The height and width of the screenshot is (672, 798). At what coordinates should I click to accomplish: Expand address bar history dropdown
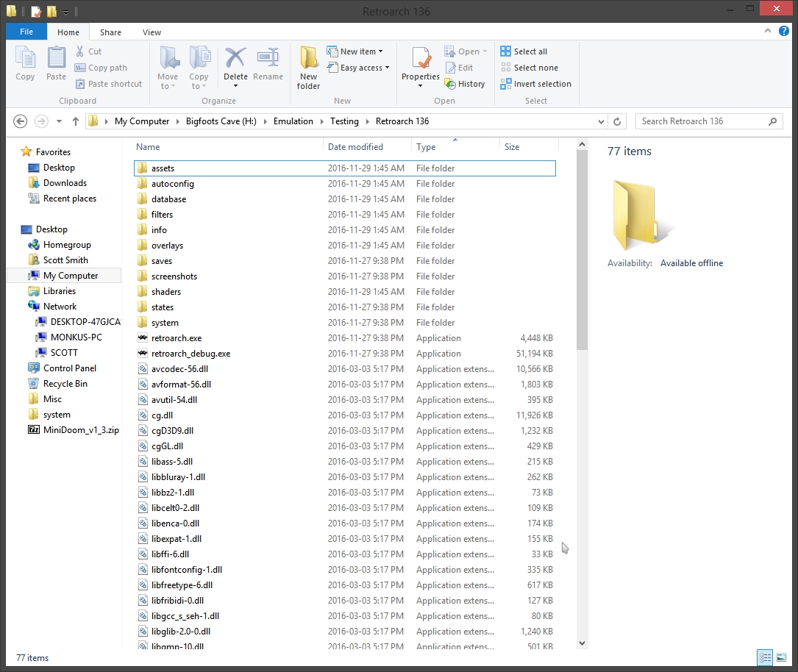(601, 121)
